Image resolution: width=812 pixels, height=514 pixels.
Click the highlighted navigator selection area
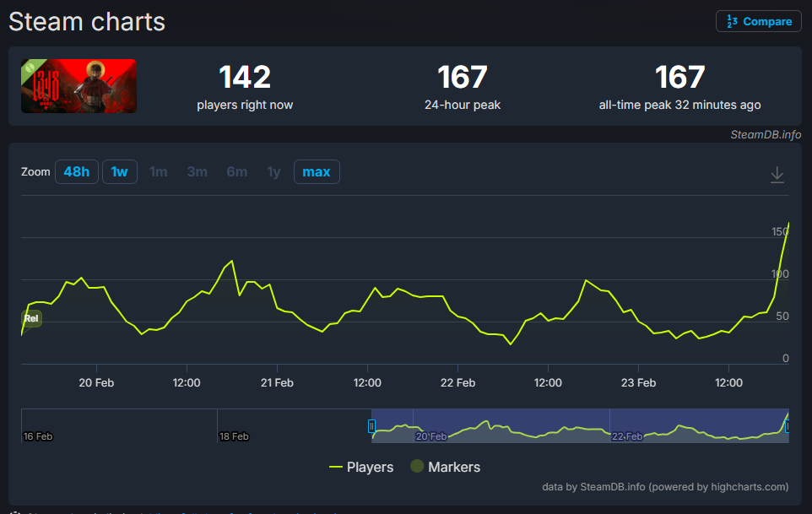point(580,425)
